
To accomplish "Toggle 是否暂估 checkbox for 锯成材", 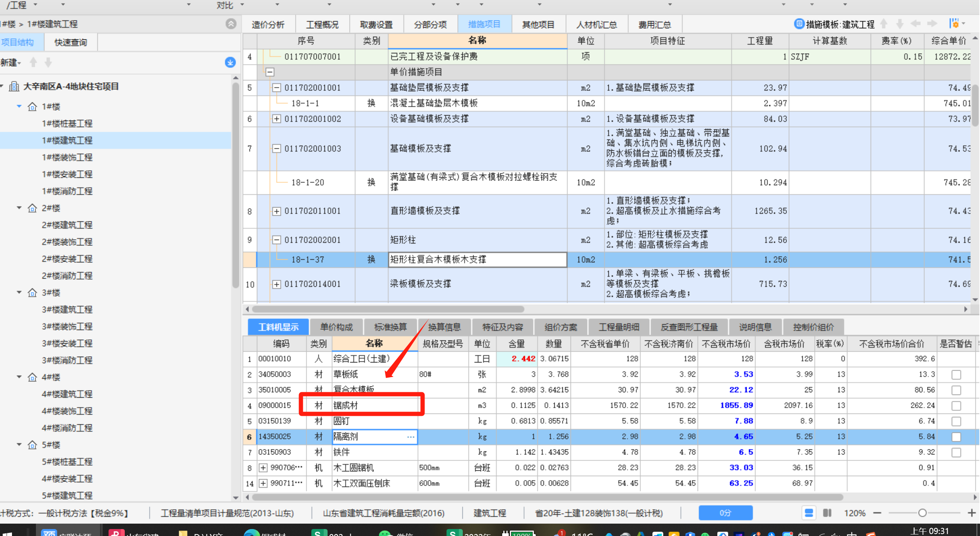I will [956, 406].
